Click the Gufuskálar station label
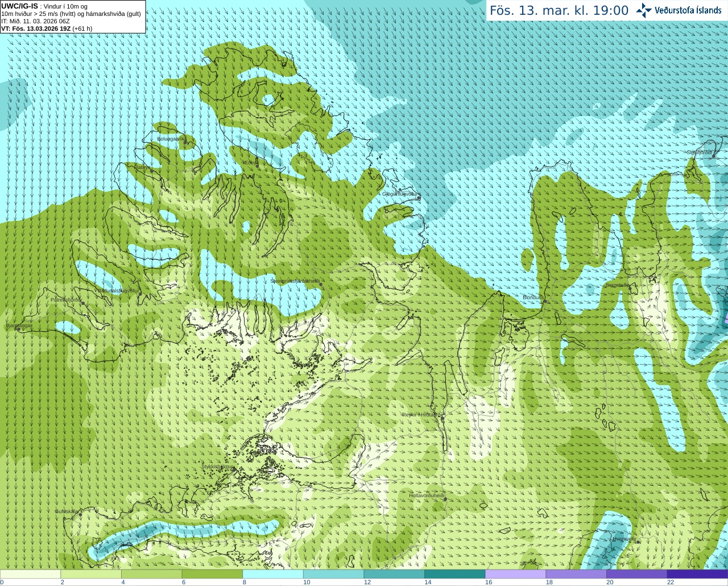 click(x=67, y=511)
